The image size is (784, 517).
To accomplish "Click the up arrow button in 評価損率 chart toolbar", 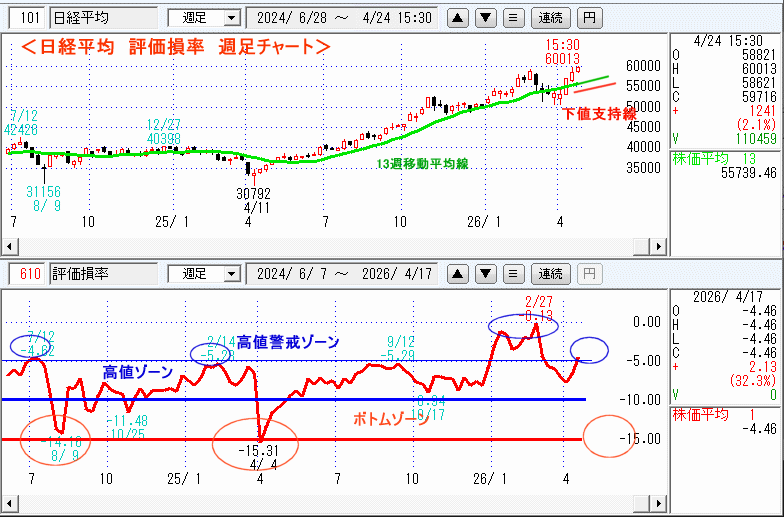I will pyautogui.click(x=458, y=274).
